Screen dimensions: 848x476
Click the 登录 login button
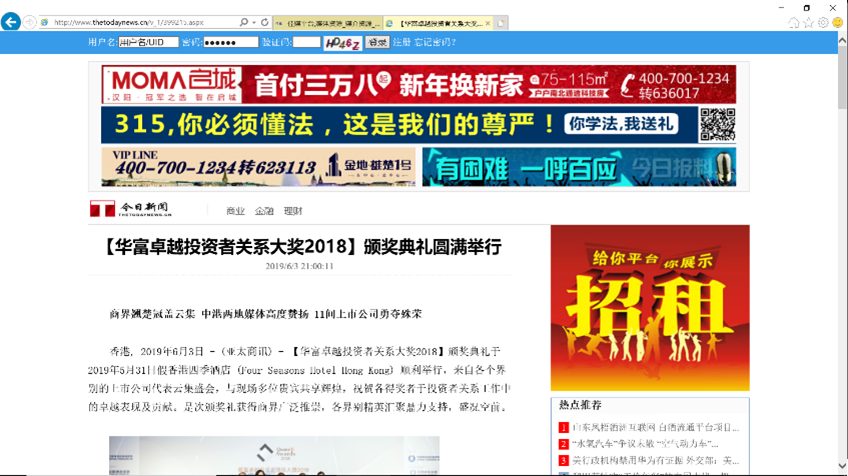pyautogui.click(x=377, y=42)
